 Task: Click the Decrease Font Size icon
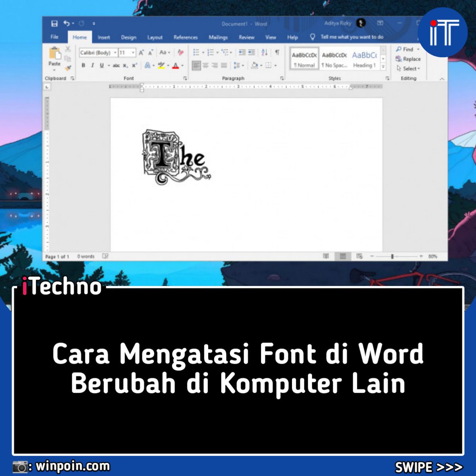tap(150, 53)
